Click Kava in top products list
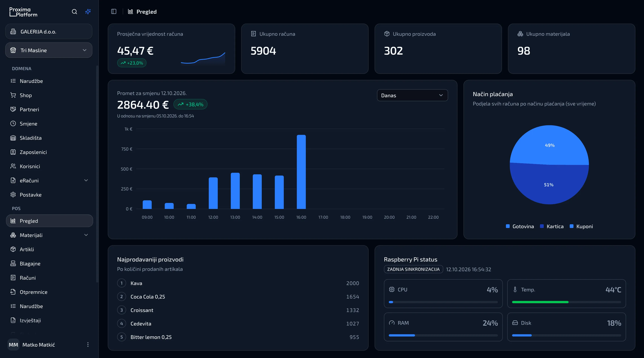This screenshot has height=358, width=644. point(136,283)
